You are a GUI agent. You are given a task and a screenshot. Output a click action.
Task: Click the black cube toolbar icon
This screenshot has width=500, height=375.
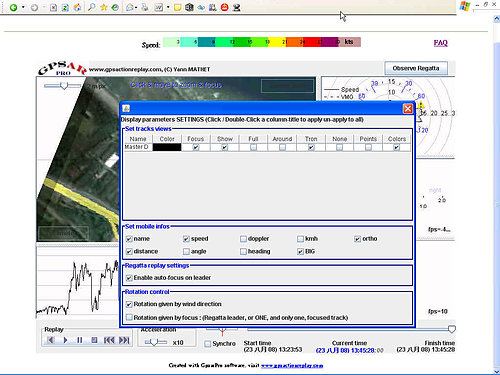(189, 7)
